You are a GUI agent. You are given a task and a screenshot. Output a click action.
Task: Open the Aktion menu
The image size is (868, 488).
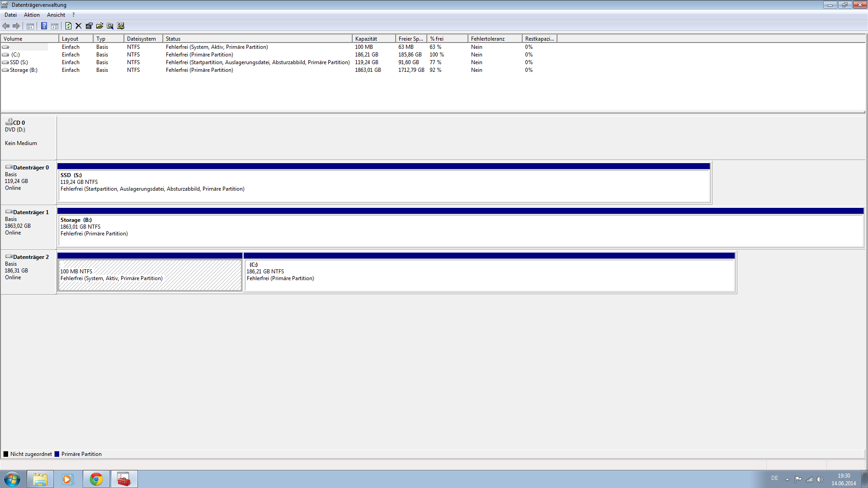[32, 15]
